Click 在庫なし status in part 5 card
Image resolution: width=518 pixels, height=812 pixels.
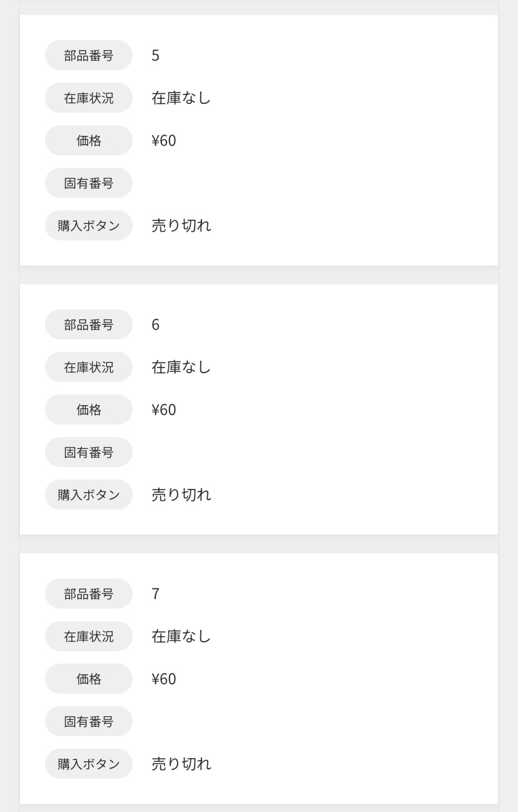tap(181, 98)
